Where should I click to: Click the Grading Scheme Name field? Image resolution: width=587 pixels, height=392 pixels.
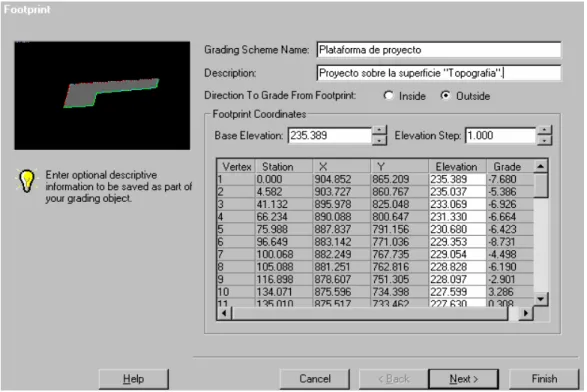tap(439, 50)
